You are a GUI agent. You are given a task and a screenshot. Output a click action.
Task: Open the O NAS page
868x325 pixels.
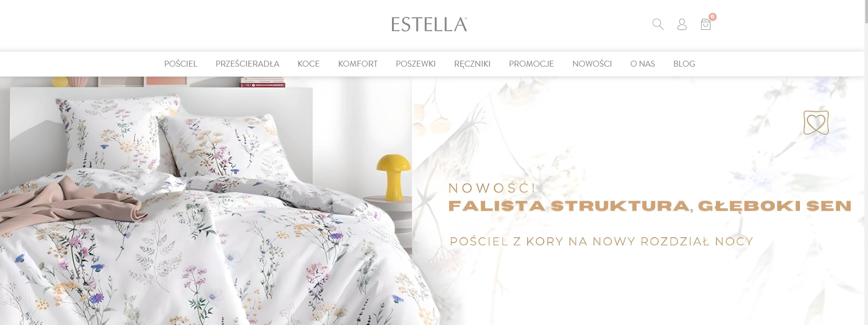pos(643,64)
